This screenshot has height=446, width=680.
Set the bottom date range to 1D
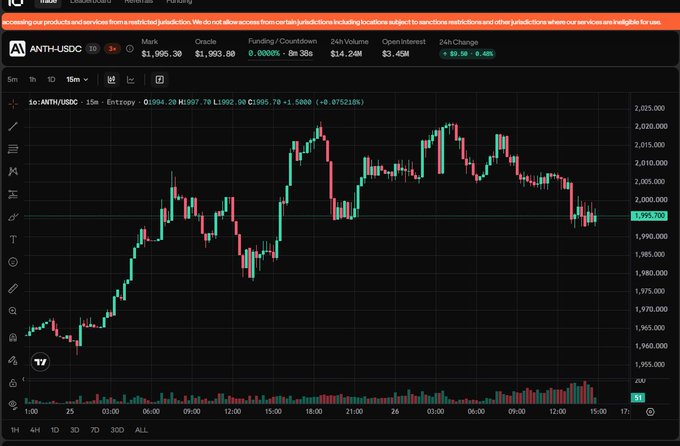[55, 430]
